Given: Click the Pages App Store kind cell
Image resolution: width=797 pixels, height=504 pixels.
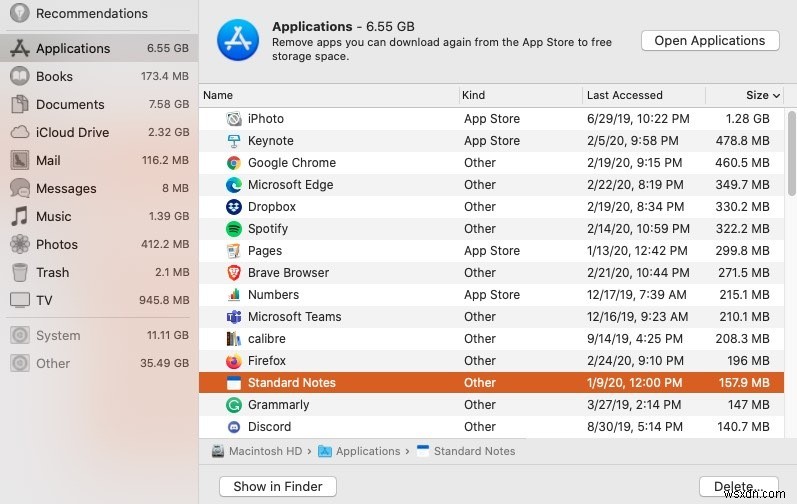Looking at the screenshot, I should [x=492, y=251].
